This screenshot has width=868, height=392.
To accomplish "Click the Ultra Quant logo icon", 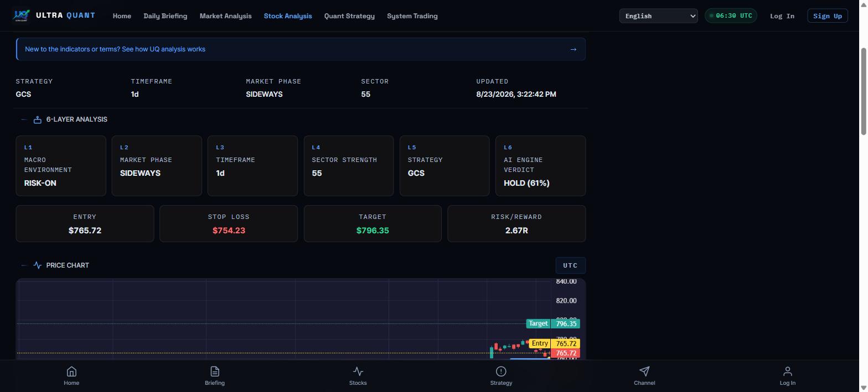I will 22,15.
